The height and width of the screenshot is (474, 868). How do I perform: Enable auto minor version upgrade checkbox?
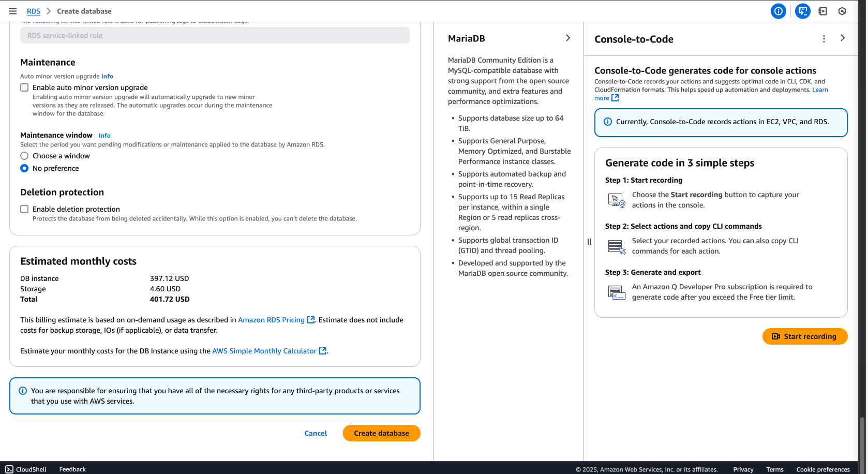tap(24, 87)
